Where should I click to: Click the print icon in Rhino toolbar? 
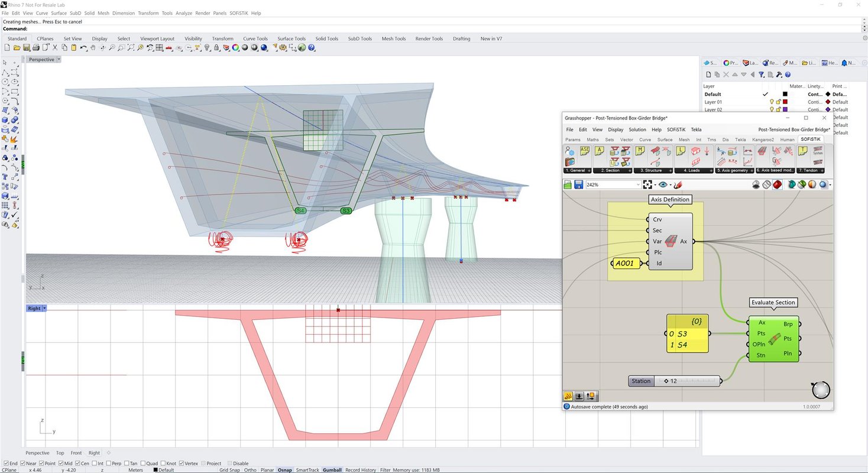pos(35,47)
